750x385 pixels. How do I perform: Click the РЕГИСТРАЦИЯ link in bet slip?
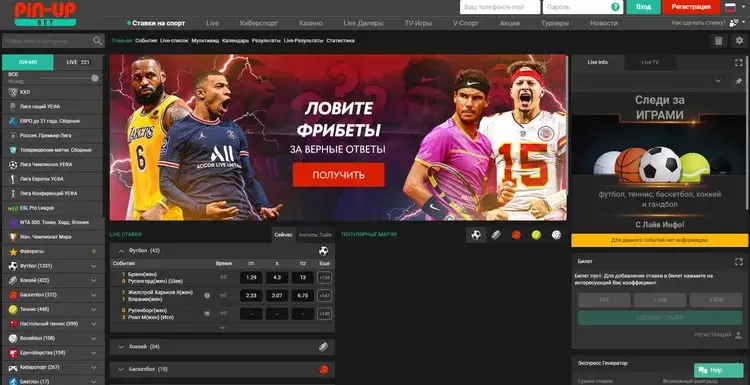(713, 335)
